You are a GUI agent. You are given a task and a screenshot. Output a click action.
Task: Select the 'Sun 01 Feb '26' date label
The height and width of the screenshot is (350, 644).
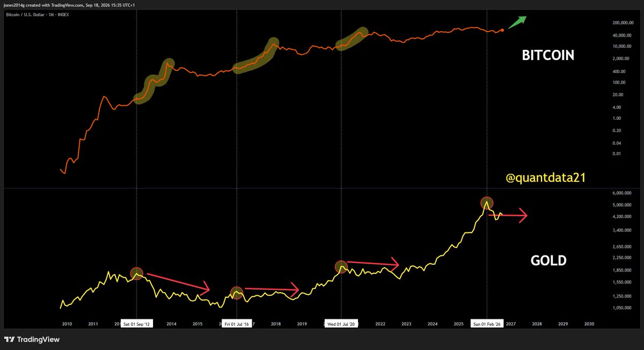coord(487,324)
